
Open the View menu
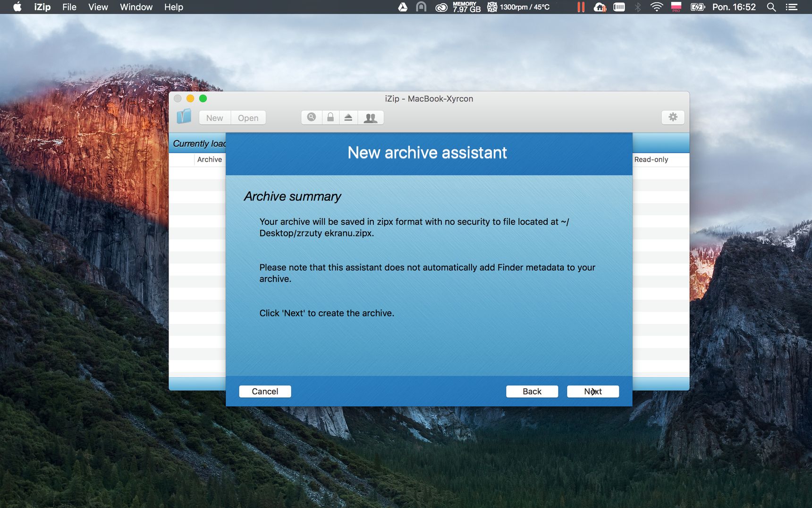[98, 7]
